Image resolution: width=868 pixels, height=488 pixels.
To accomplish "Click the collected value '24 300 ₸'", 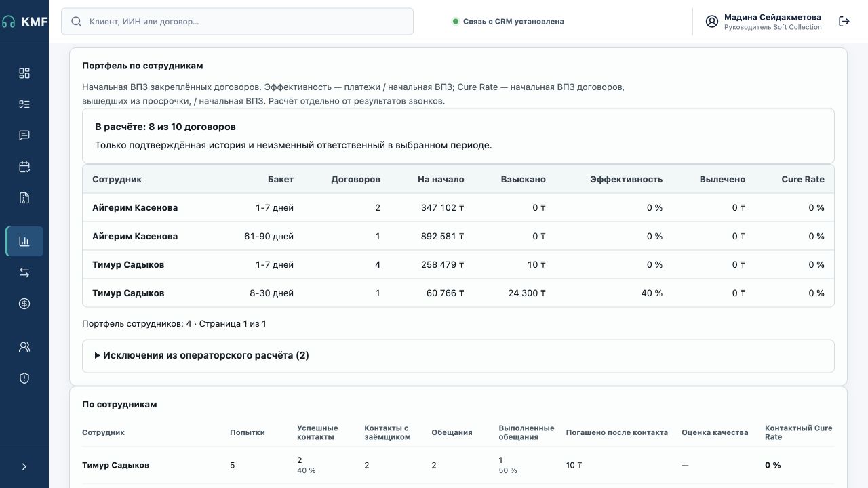I will pyautogui.click(x=527, y=293).
